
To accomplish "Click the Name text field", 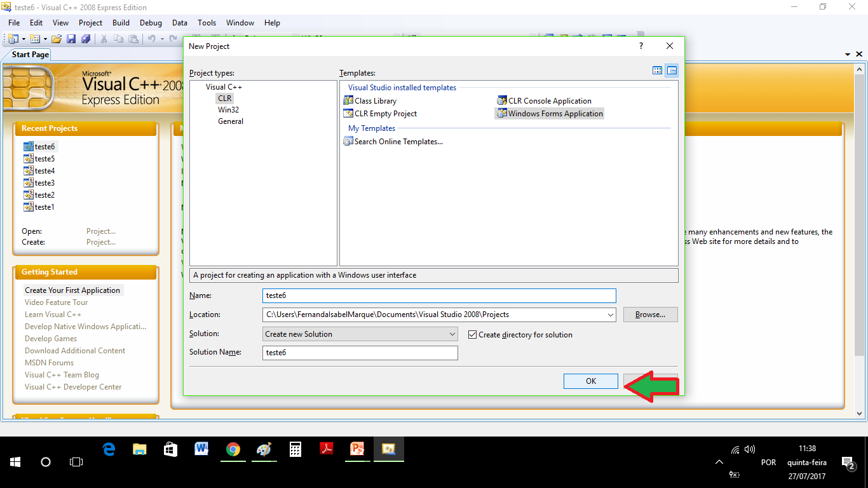I will coord(438,295).
